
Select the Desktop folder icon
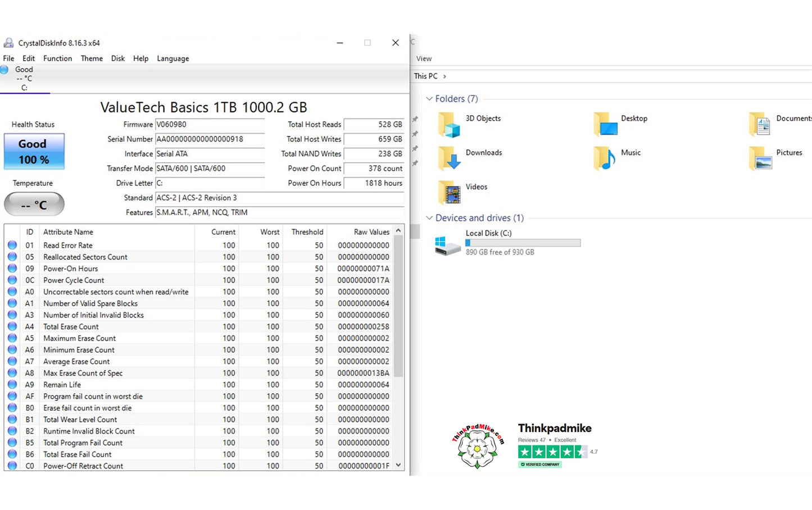point(605,124)
